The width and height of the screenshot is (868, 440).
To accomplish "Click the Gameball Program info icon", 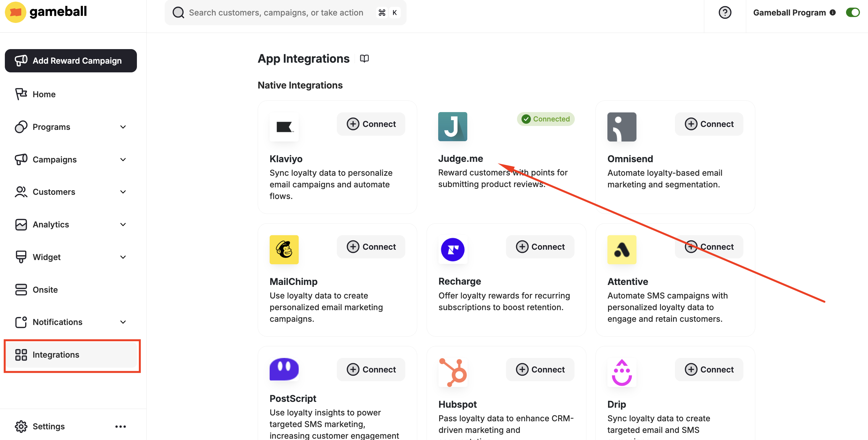I will (832, 13).
